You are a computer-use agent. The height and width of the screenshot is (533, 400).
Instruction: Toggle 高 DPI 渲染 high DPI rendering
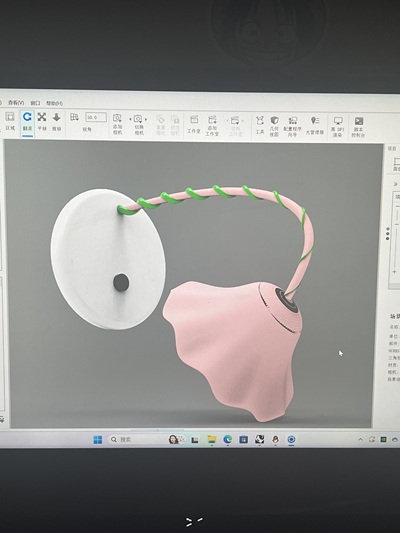[x=338, y=127]
